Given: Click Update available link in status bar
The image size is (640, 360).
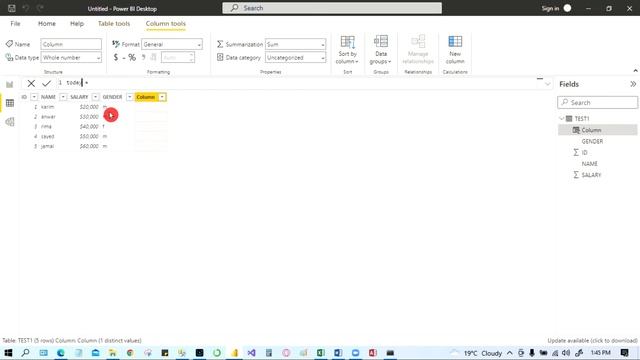Looking at the screenshot, I should [x=592, y=340].
